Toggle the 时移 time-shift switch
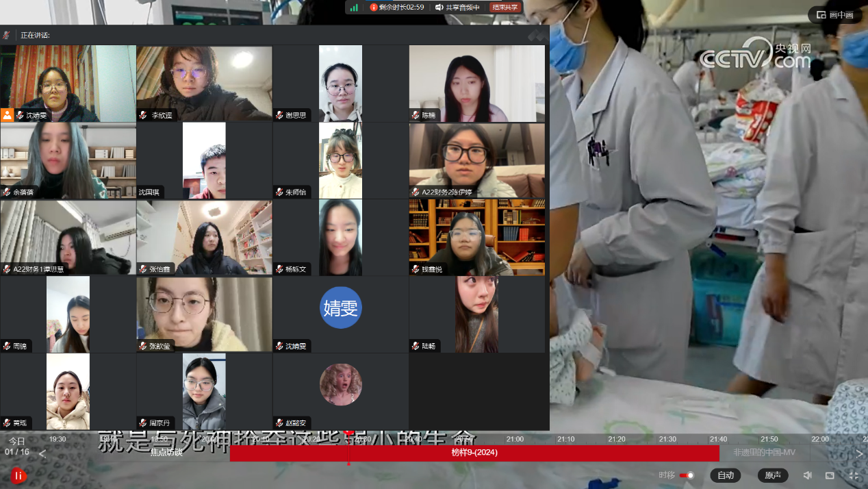The width and height of the screenshot is (868, 489). click(687, 475)
